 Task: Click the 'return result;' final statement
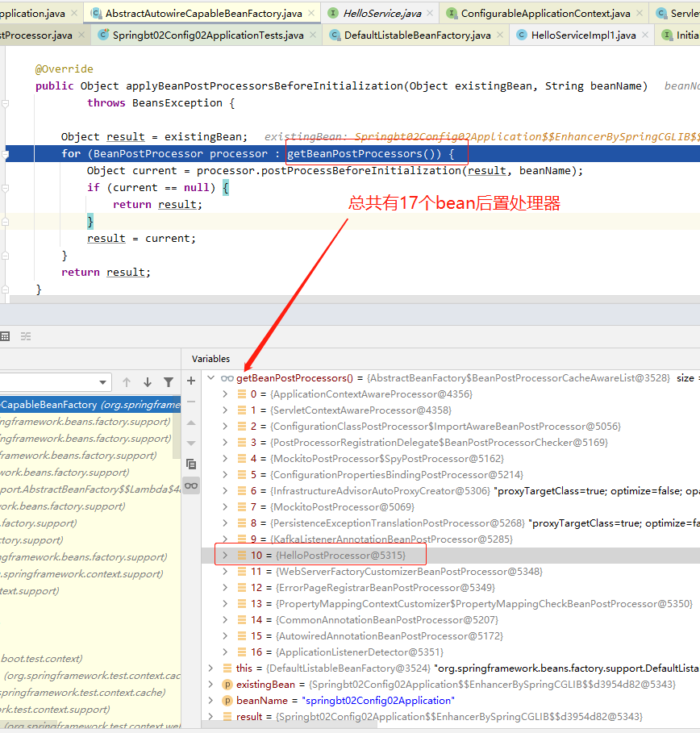point(106,272)
